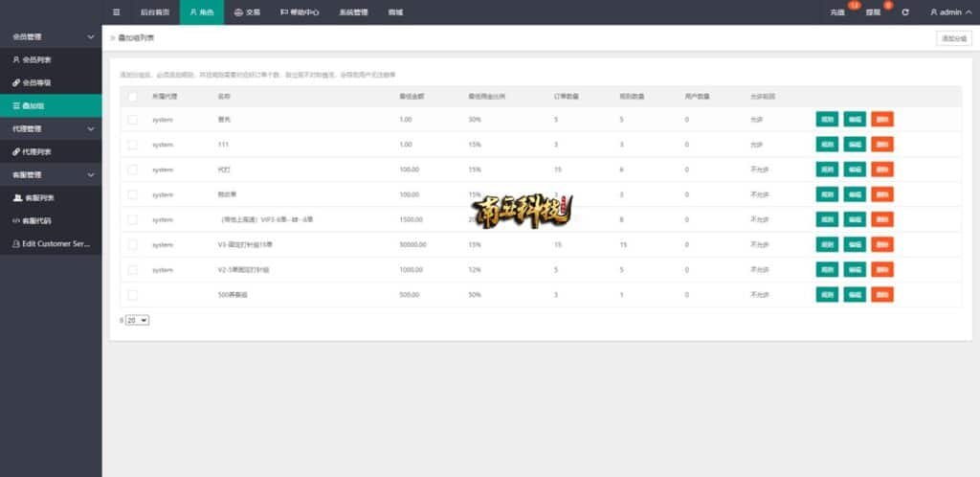Click the refresh icon in top bar
The image size is (980, 477).
click(905, 12)
